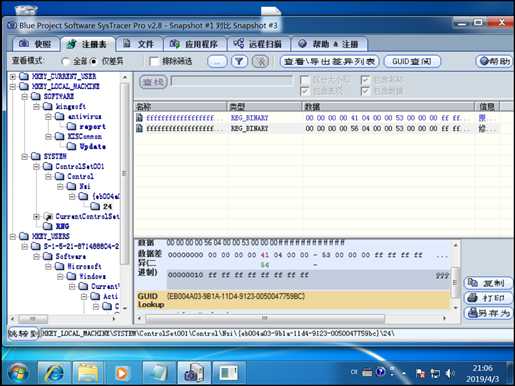Toggle the bottom-left search option checkbox
515x386 pixels.
point(305,91)
